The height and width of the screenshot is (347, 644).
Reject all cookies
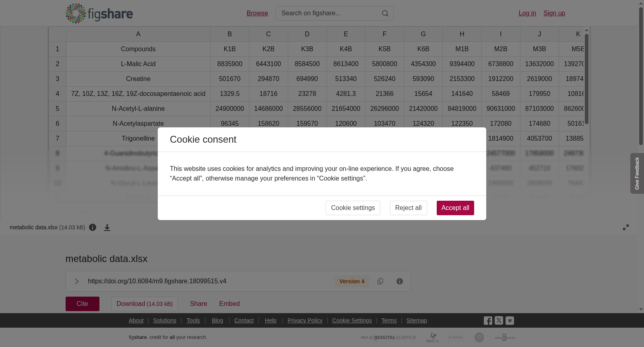pos(408,208)
